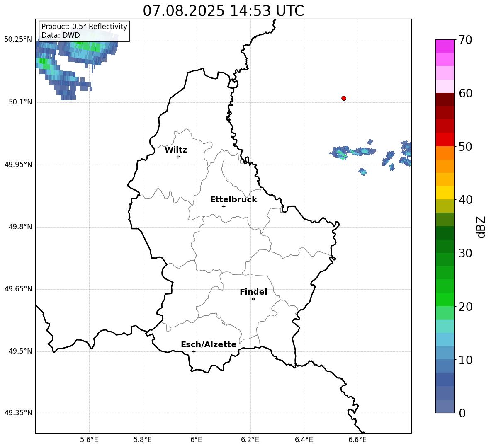Click the bright red colorbar swatch near 50
Screen dimensions: 491x448
tap(445, 140)
